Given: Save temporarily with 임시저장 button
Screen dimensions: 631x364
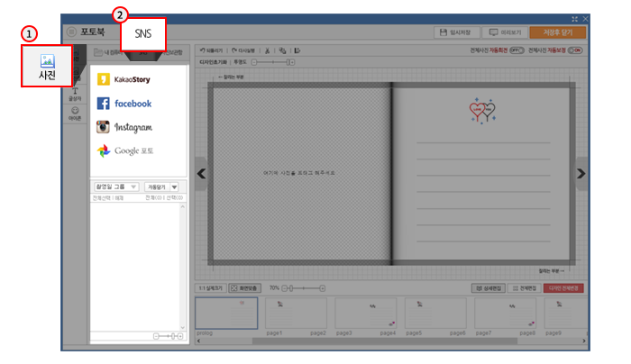Looking at the screenshot, I should (457, 32).
